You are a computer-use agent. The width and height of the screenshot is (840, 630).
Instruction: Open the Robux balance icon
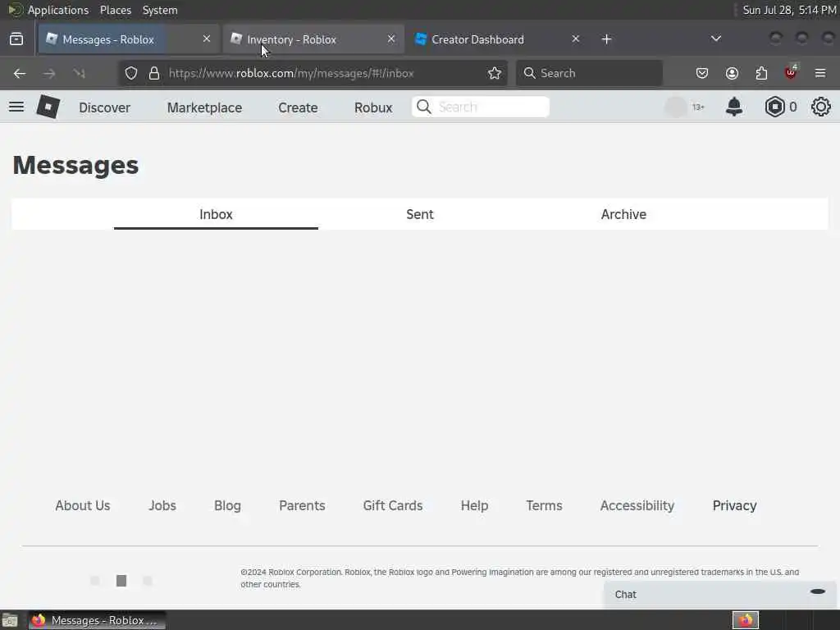point(774,107)
